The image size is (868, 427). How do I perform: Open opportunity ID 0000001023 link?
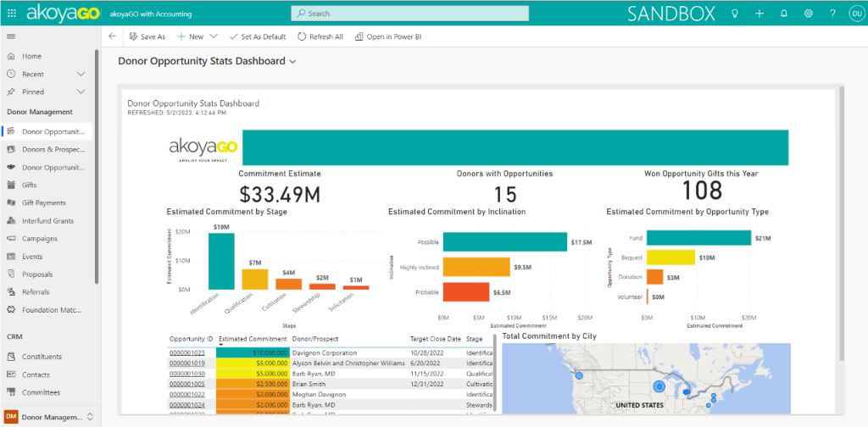[188, 352]
